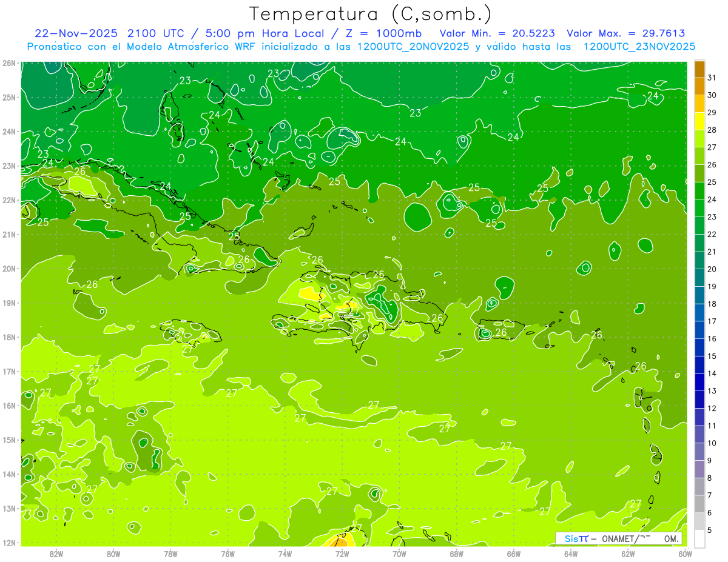The width and height of the screenshot is (728, 562).
Task: Click the '15N' latitude axis label
Action: (9, 440)
